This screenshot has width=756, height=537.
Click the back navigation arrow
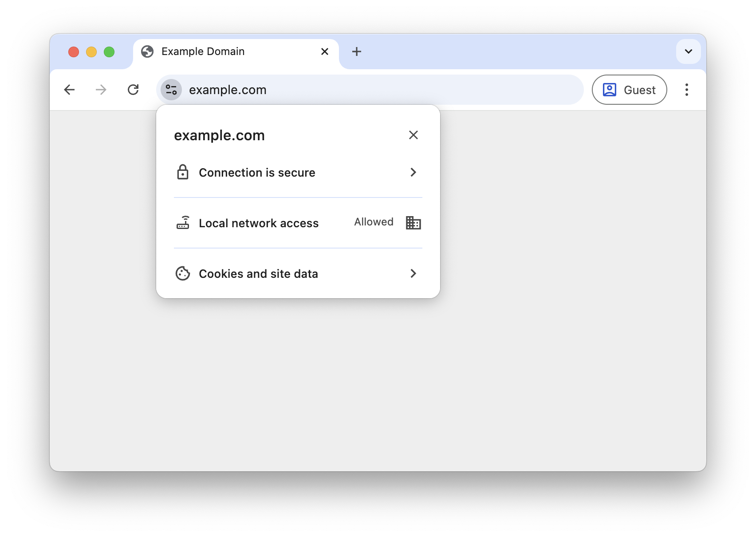(x=69, y=90)
